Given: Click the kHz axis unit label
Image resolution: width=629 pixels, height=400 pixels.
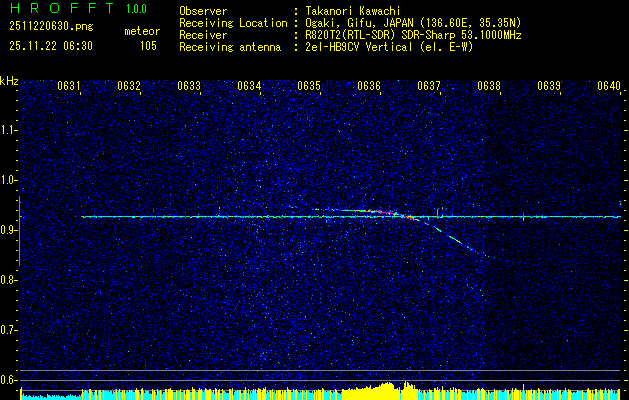Looking at the screenshot, I should pyautogui.click(x=9, y=81).
